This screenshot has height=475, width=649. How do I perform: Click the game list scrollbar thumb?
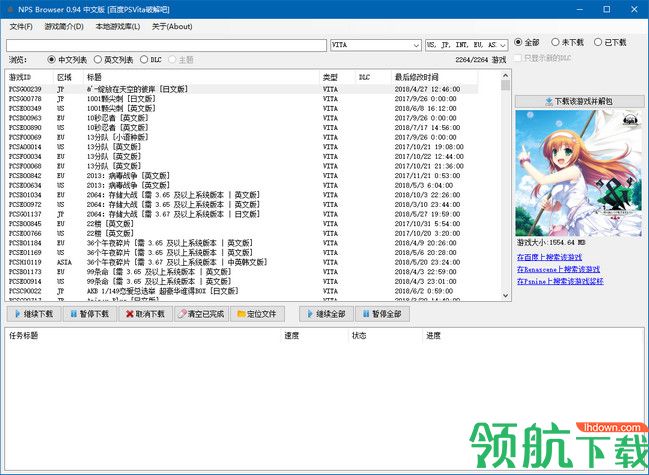click(505, 85)
